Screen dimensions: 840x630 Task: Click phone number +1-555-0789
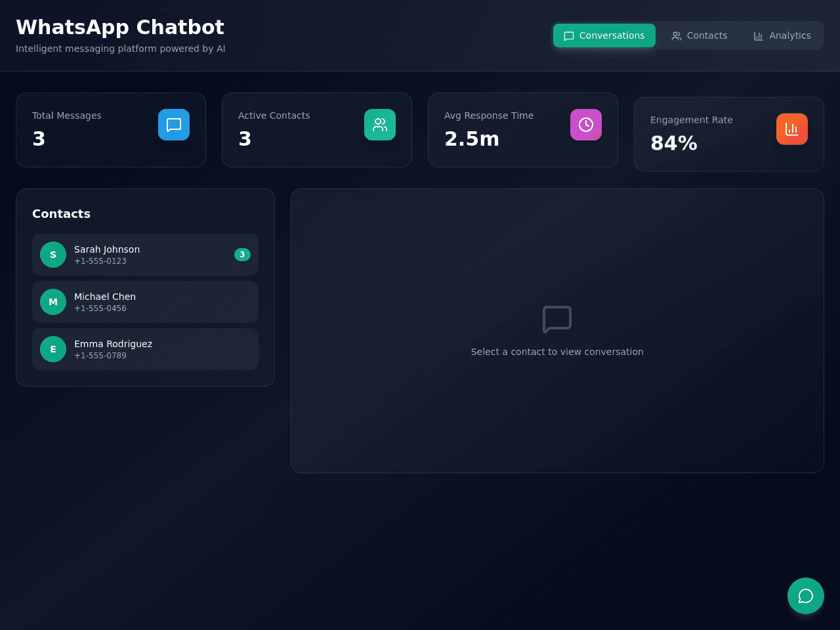[100, 356]
